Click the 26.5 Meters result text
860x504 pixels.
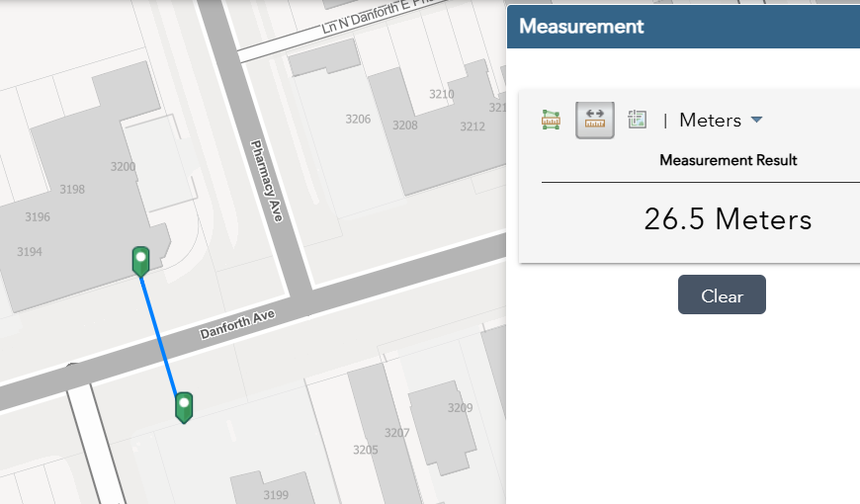[x=728, y=219]
